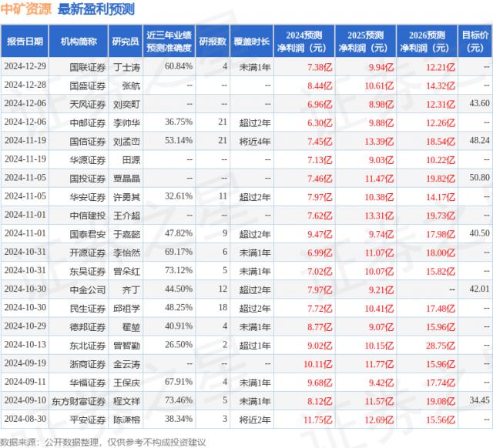Viewport: 493px width, 448px height.
Task: Click the 73.46% accuracy cell
Action: 178,401
